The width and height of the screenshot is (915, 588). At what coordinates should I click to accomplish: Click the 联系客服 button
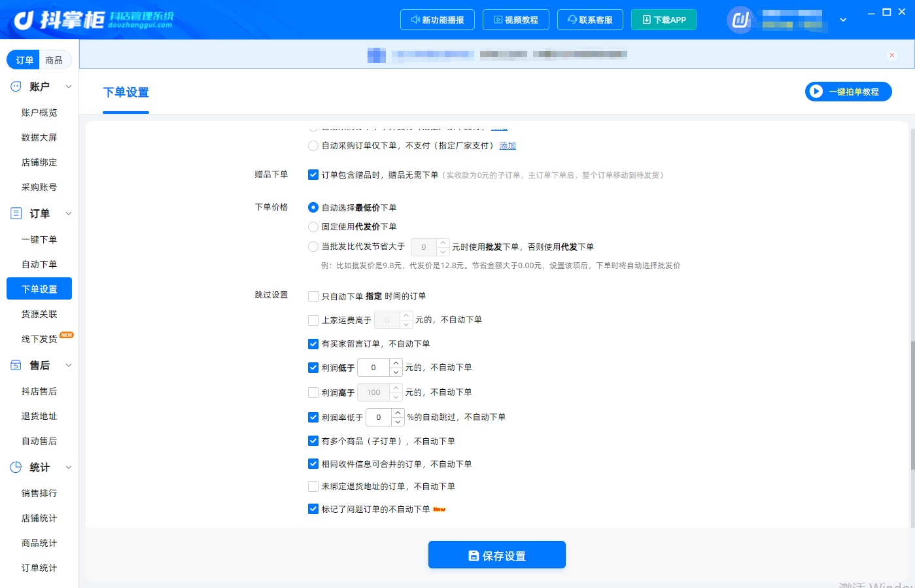tap(590, 20)
